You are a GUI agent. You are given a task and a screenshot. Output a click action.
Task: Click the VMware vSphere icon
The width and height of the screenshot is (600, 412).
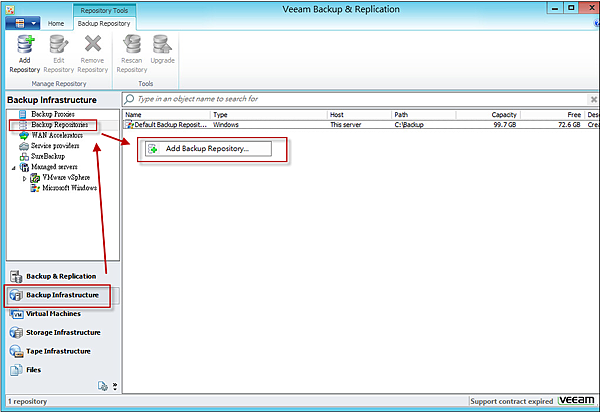click(x=35, y=178)
